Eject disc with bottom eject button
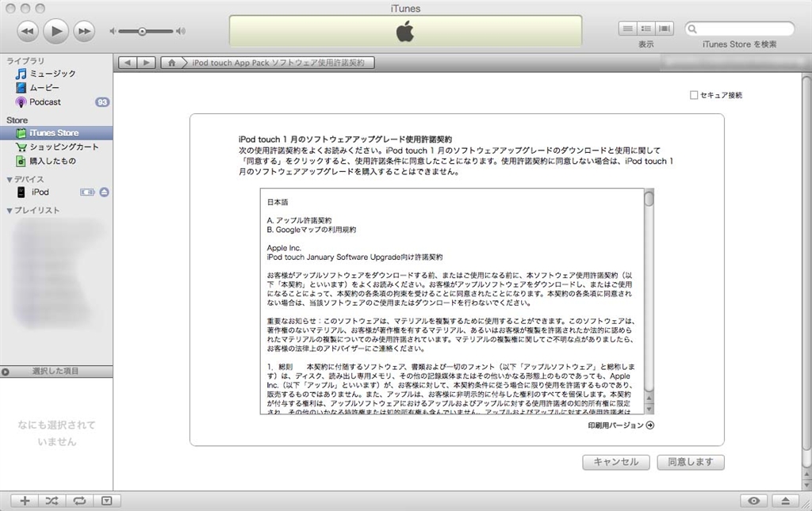The width and height of the screenshot is (812, 511). 785,501
